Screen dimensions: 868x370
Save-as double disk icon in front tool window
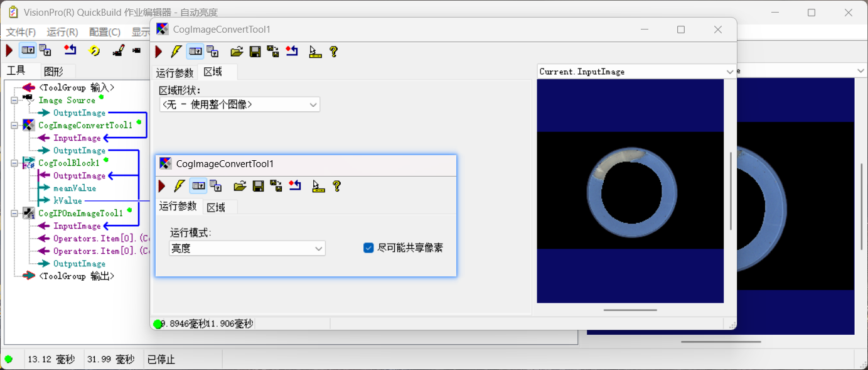coord(276,186)
